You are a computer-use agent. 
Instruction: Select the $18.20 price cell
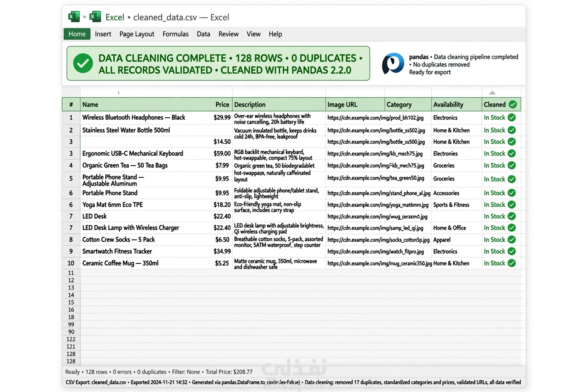pos(222,205)
